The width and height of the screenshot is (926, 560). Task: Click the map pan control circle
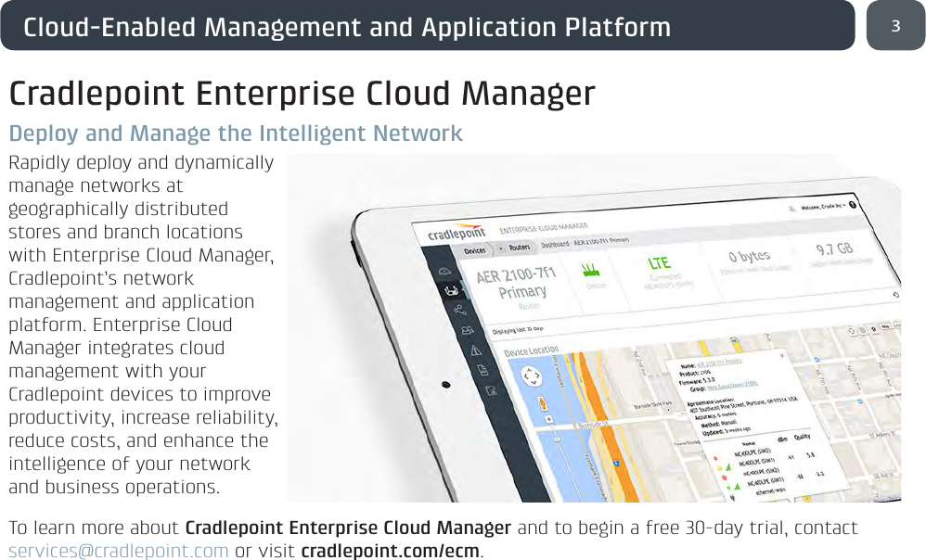coord(531,375)
